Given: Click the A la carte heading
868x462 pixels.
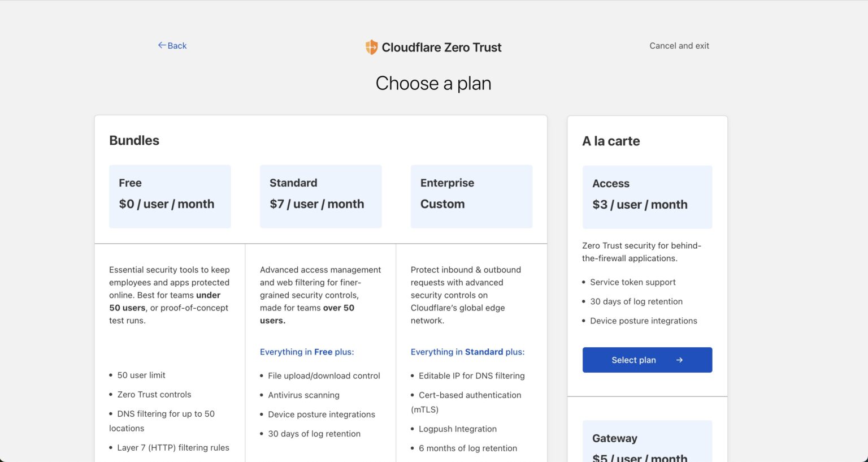Looking at the screenshot, I should (x=611, y=141).
